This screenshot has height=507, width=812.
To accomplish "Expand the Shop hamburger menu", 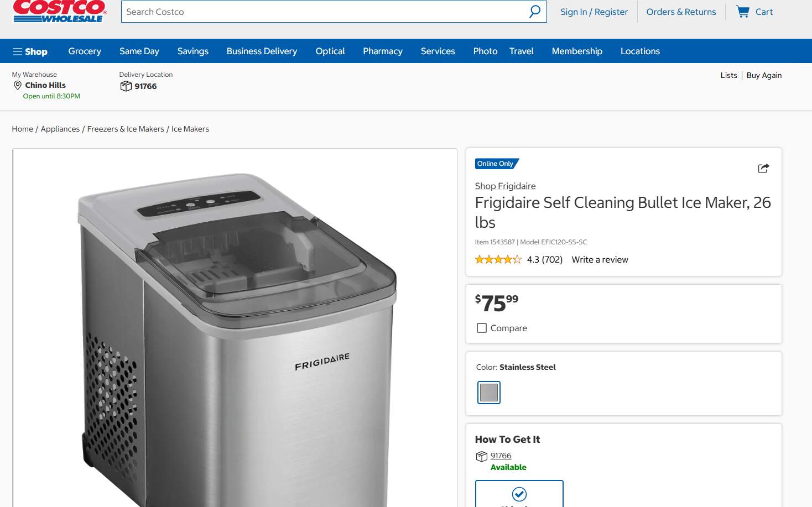I will tap(30, 51).
